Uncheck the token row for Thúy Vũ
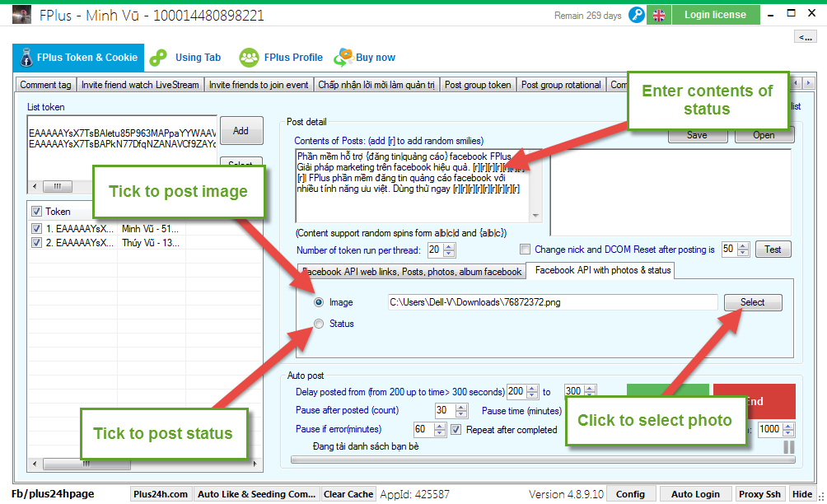 coord(36,242)
